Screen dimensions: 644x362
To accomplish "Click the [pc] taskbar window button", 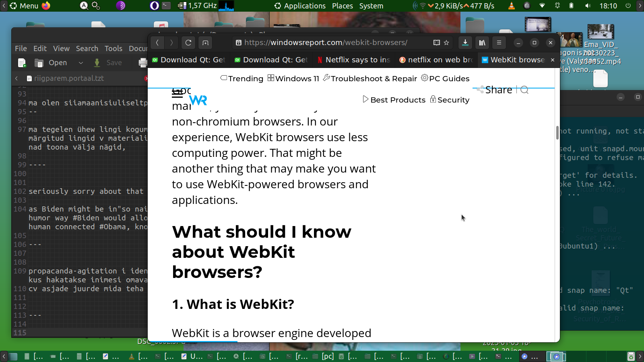I will click(323, 356).
